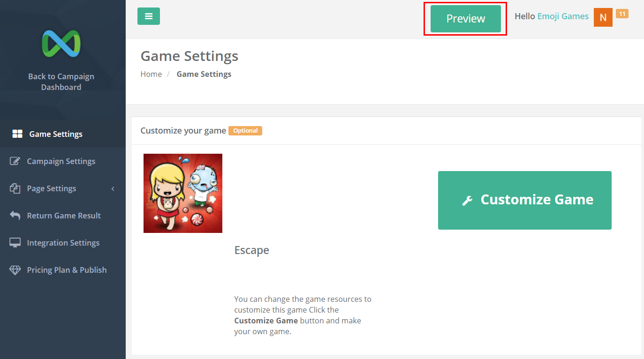Click the Customize Game button
Screen dimensions: 644x359
click(x=525, y=200)
